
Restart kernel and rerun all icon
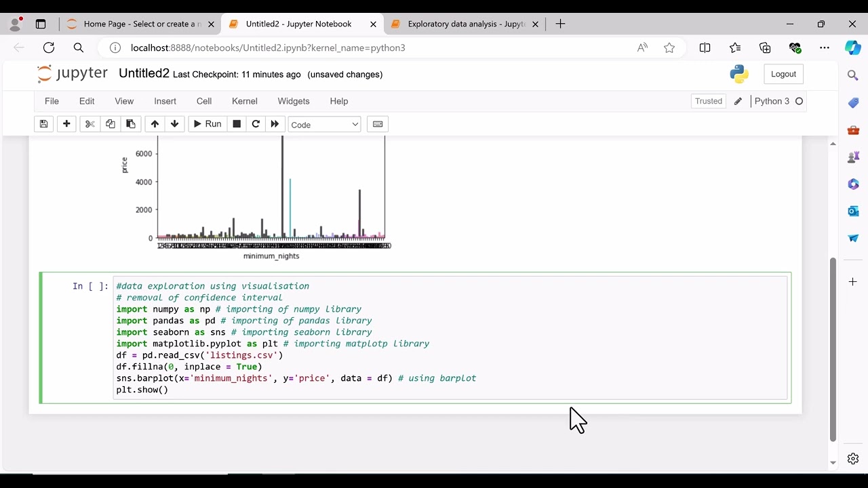coord(275,124)
